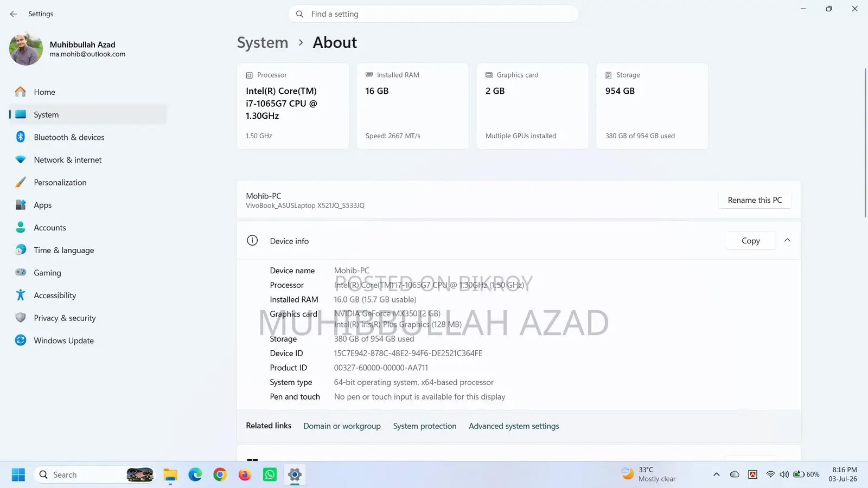Viewport: 868px width, 488px height.
Task: Open the Graphics card info card
Action: [x=533, y=106]
